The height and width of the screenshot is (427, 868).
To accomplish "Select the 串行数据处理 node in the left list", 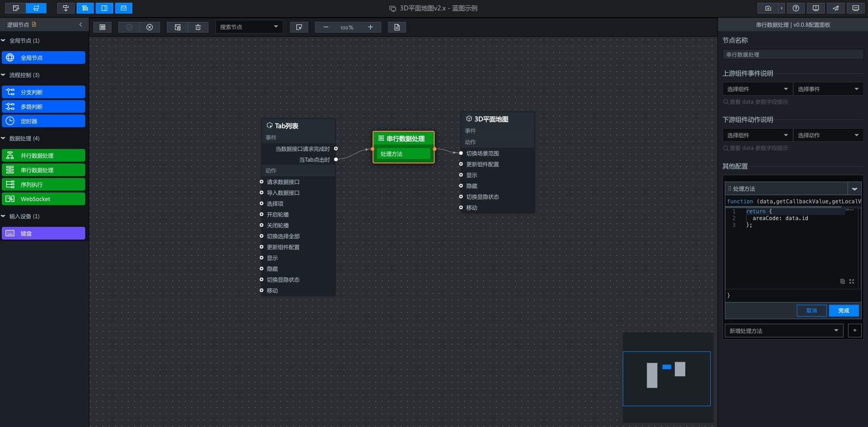I will pos(44,170).
